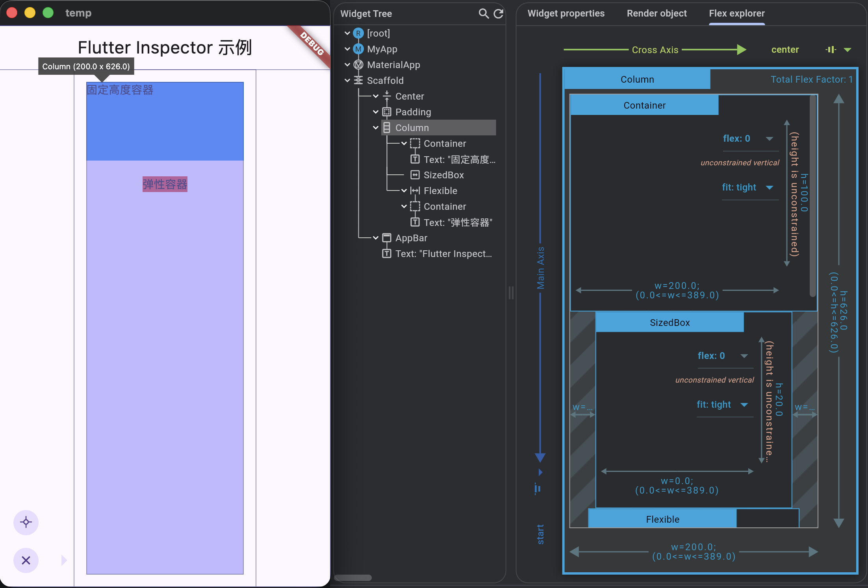Select the Column row in widget tree
The width and height of the screenshot is (868, 588).
(x=438, y=128)
